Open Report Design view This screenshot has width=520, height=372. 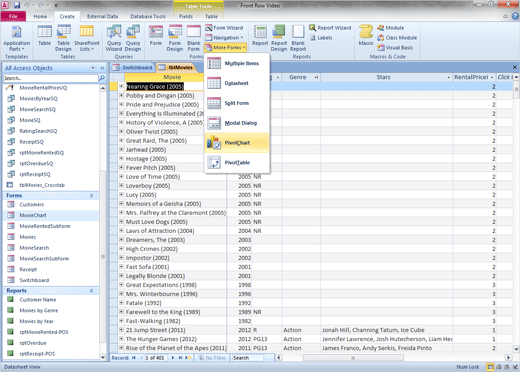279,38
